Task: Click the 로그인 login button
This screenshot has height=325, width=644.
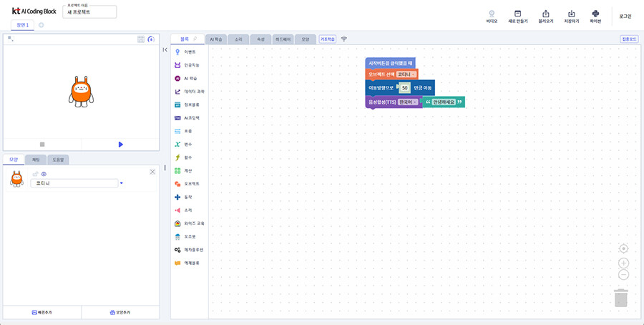Action: [x=625, y=16]
